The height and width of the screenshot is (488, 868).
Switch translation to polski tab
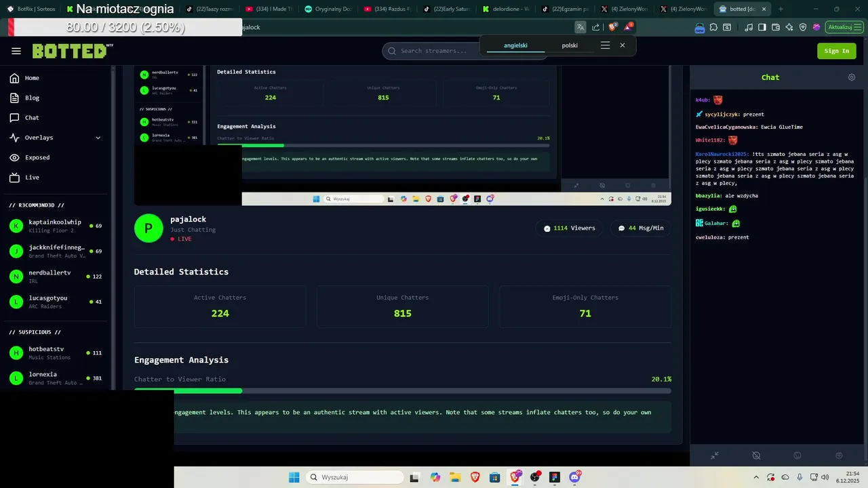(570, 45)
